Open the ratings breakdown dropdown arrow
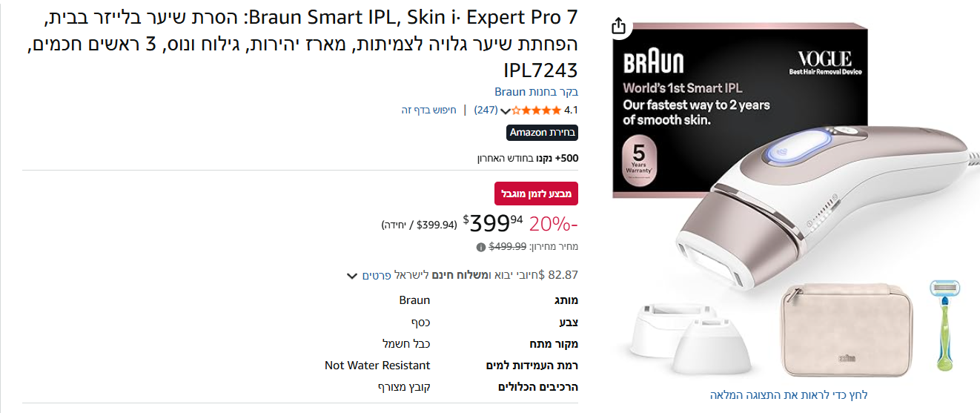 [506, 111]
